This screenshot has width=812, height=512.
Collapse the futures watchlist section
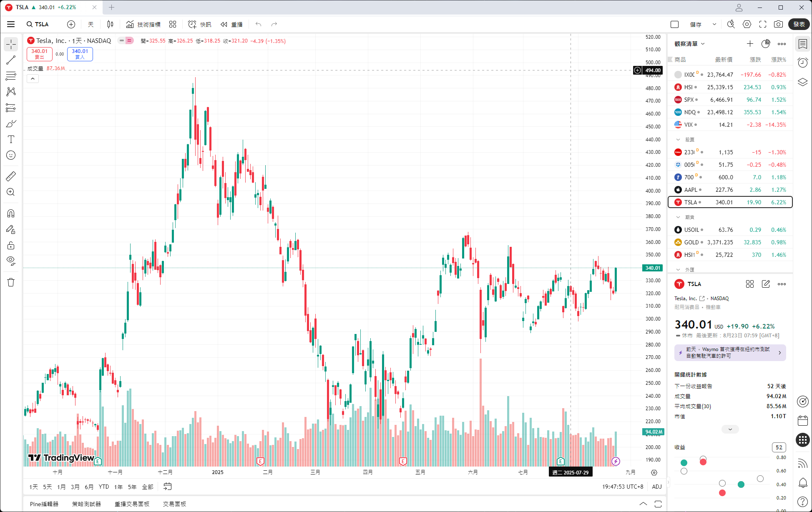click(x=678, y=217)
